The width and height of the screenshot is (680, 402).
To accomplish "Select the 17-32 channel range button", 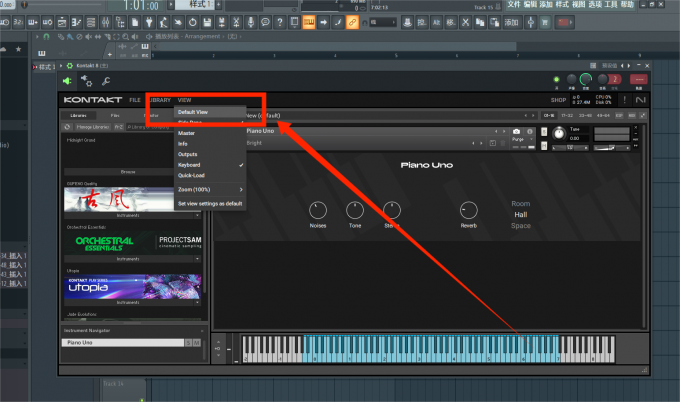I will [x=567, y=115].
